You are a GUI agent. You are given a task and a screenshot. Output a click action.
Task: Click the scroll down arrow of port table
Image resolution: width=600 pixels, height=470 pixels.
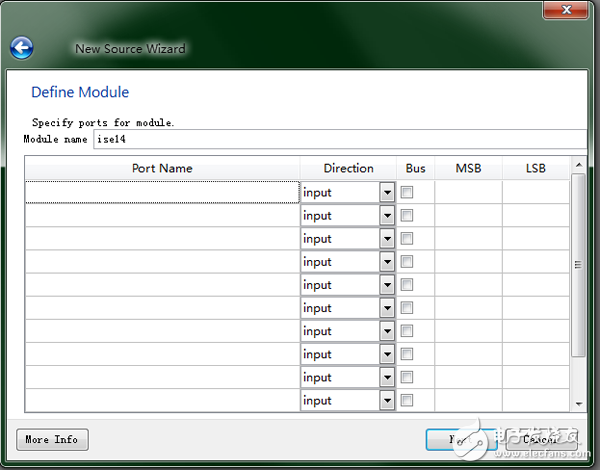pos(578,403)
